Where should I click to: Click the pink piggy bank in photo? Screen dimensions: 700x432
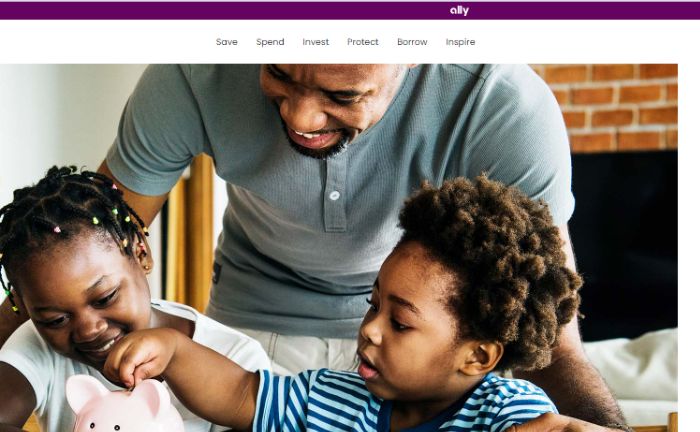(123, 406)
